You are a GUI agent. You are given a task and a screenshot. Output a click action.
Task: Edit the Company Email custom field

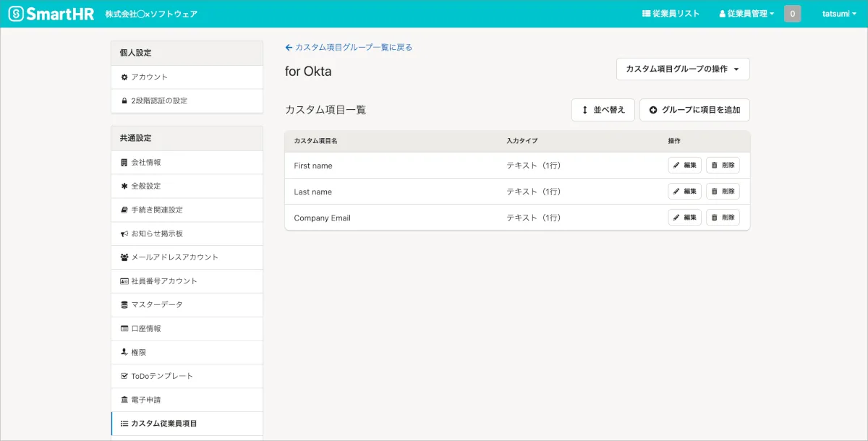pyautogui.click(x=684, y=218)
